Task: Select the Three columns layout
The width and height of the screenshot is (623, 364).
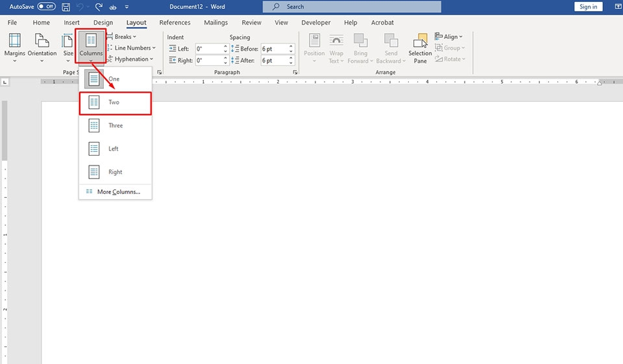Action: (115, 126)
